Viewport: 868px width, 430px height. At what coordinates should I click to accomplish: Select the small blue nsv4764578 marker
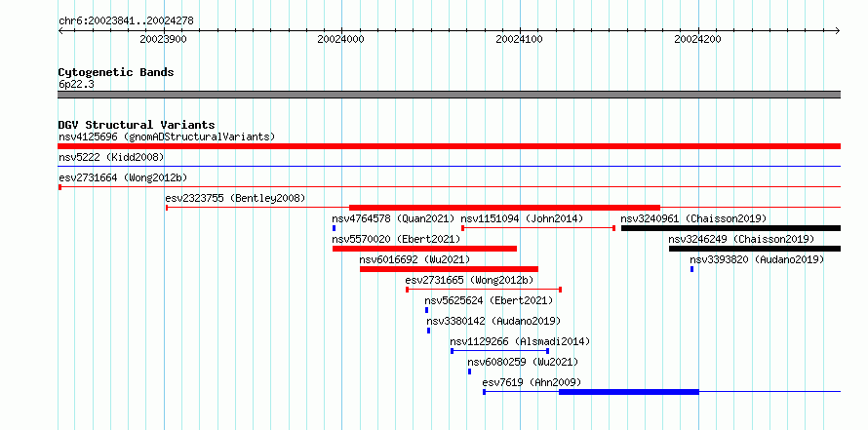pos(334,228)
